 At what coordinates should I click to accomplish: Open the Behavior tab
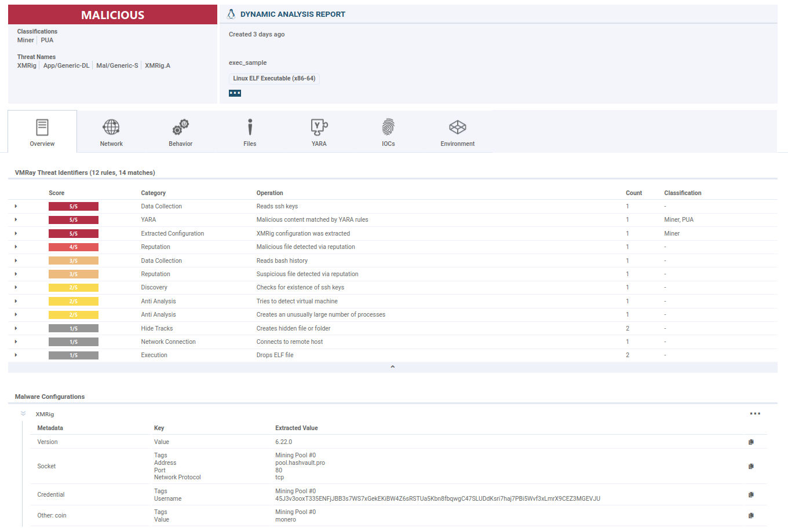(181, 131)
